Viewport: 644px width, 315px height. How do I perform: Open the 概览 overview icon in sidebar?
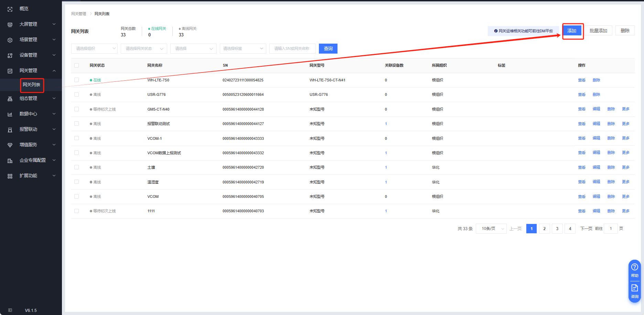pos(10,9)
